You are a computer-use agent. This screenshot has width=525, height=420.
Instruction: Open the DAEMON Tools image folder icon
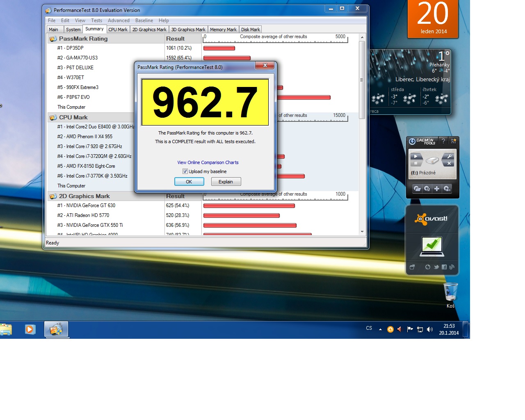pos(417,189)
